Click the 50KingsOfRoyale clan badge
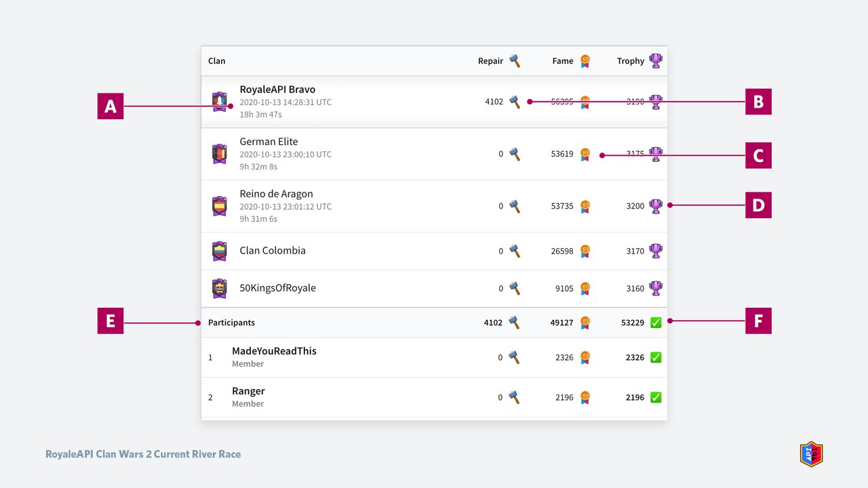This screenshot has width=868, height=488. click(219, 288)
